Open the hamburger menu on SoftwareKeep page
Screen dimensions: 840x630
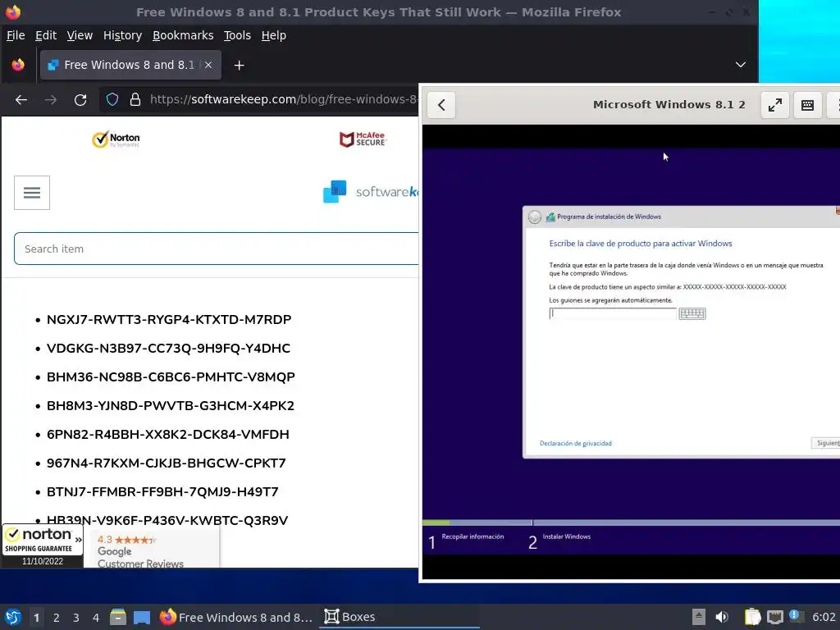click(32, 193)
